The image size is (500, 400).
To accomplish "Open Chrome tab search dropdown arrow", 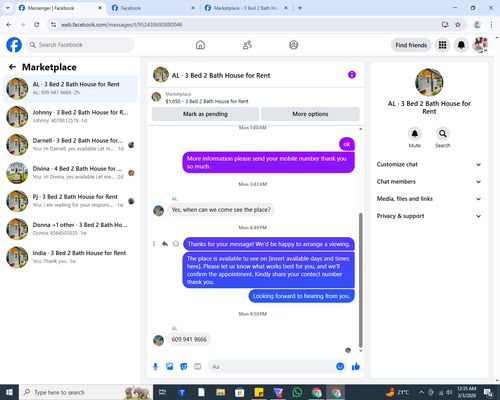I will (7, 8).
